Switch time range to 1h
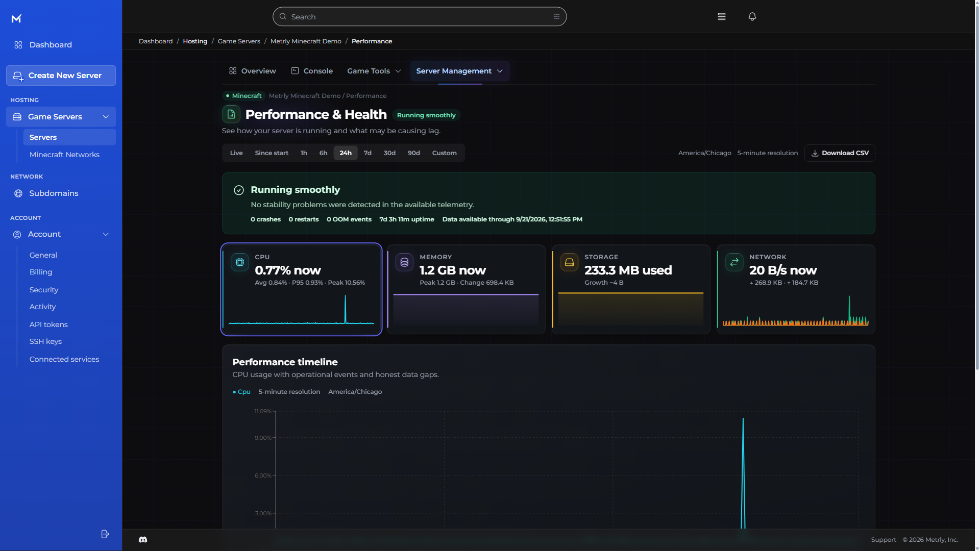Viewport: 980px width, 551px height. click(304, 153)
